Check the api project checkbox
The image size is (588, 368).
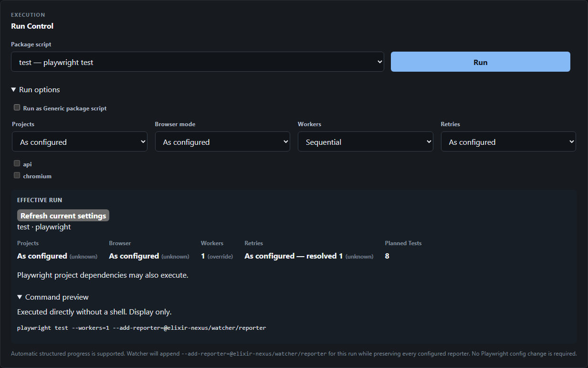click(17, 163)
